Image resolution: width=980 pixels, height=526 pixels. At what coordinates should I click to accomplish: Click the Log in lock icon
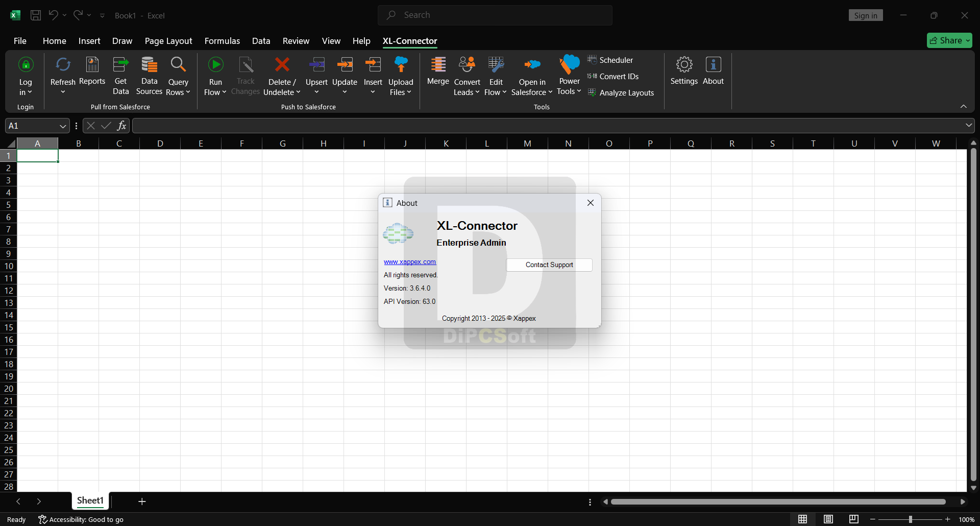(26, 65)
